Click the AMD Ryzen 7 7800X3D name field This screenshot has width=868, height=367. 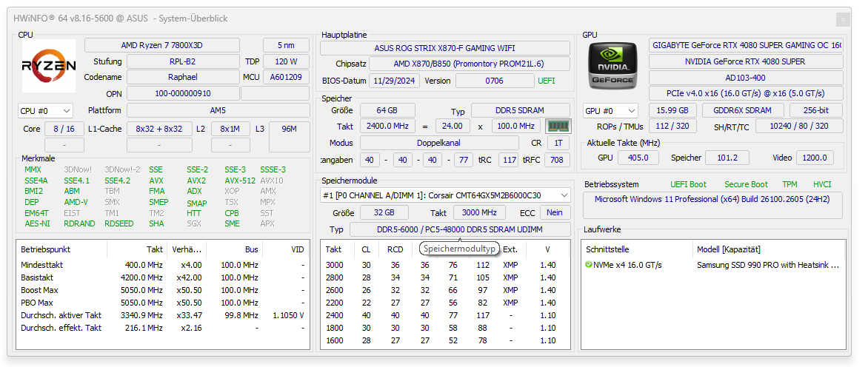coord(162,45)
